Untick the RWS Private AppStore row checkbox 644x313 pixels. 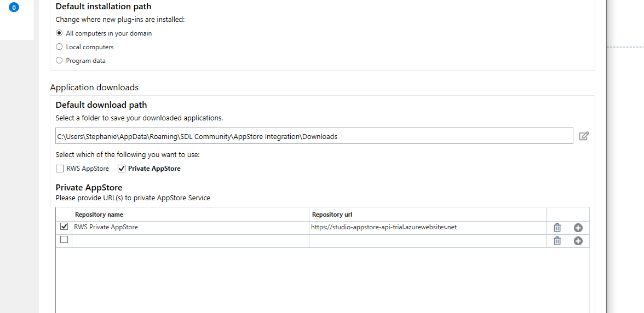[64, 227]
